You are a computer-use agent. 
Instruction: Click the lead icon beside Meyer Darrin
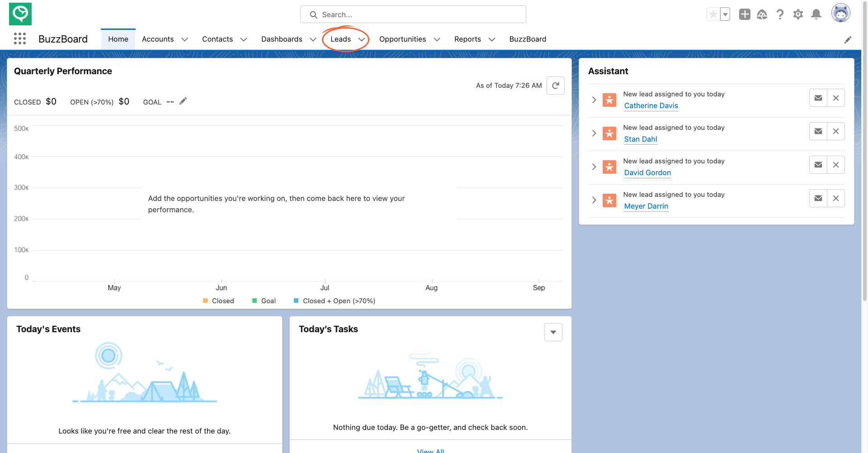tap(609, 200)
